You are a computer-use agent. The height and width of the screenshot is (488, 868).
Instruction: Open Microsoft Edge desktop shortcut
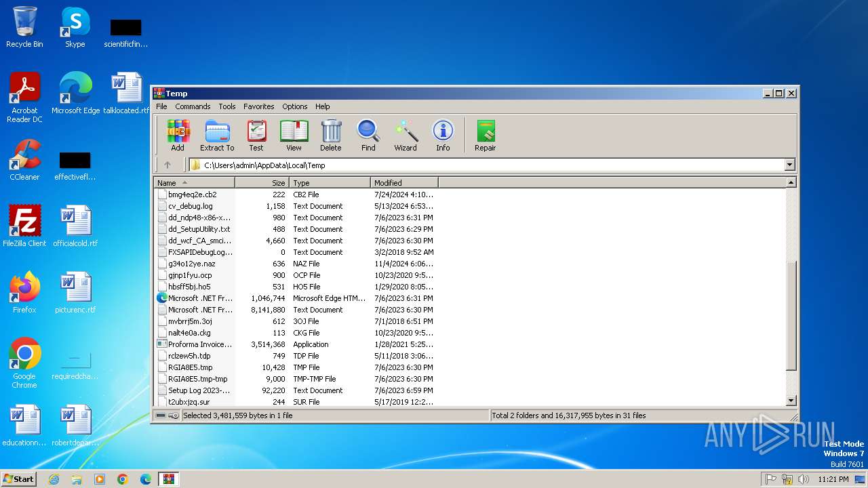[75, 94]
